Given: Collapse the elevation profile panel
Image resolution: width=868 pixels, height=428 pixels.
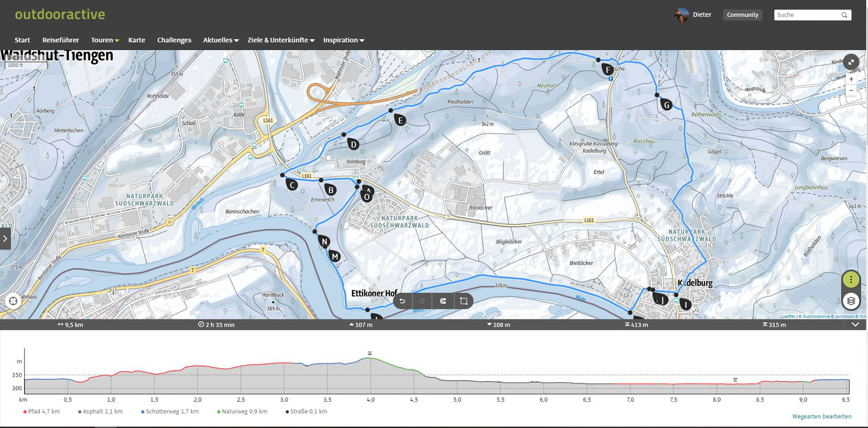Looking at the screenshot, I should (855, 325).
